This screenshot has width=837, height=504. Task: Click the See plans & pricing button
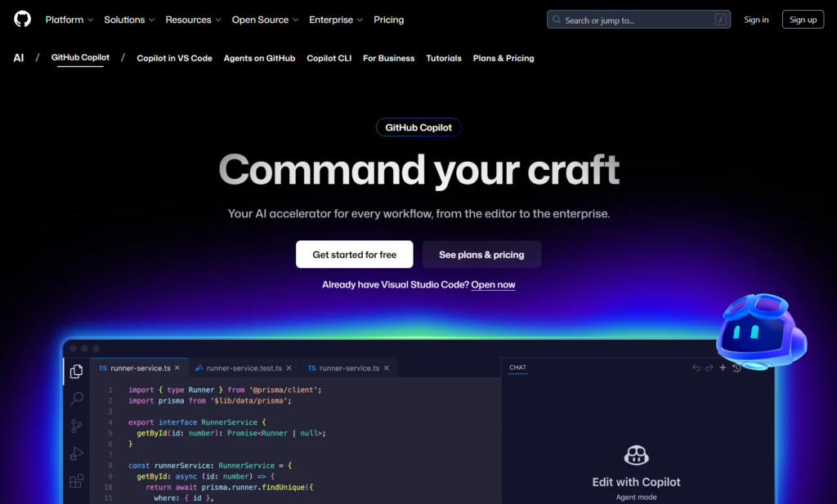pos(481,255)
